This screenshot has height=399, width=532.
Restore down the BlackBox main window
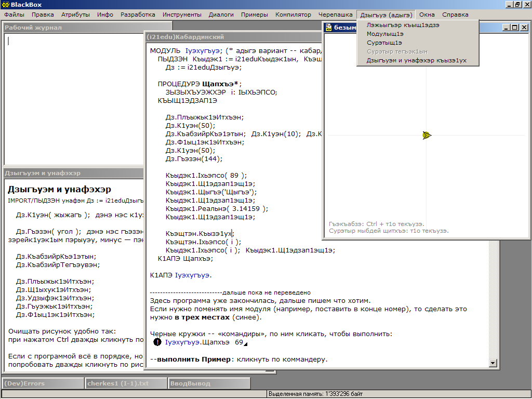tap(517, 5)
